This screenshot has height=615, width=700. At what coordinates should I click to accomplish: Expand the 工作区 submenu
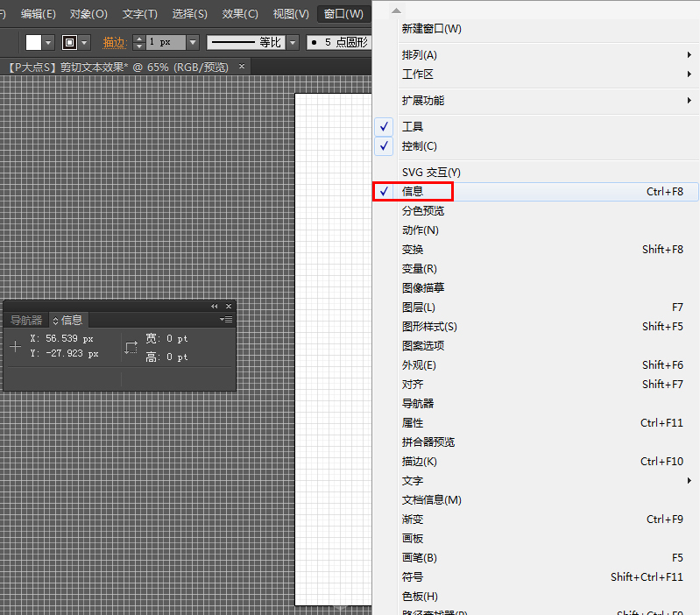pos(418,74)
